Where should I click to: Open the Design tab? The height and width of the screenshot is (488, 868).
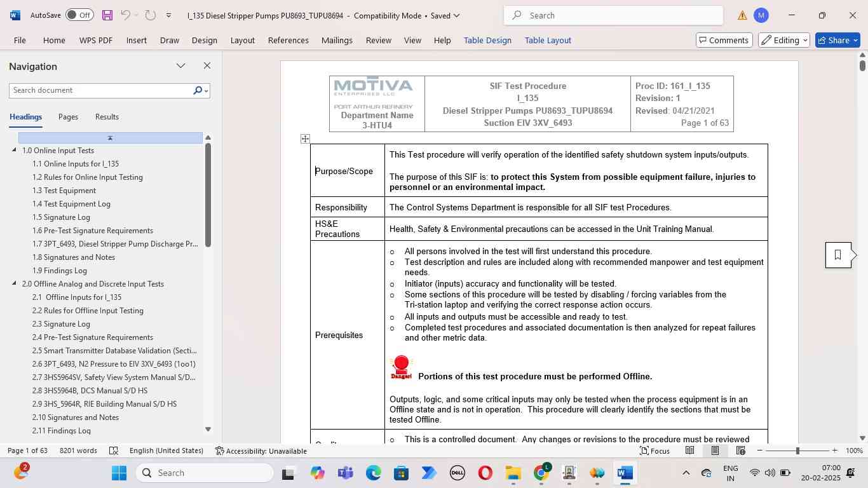[x=205, y=40]
